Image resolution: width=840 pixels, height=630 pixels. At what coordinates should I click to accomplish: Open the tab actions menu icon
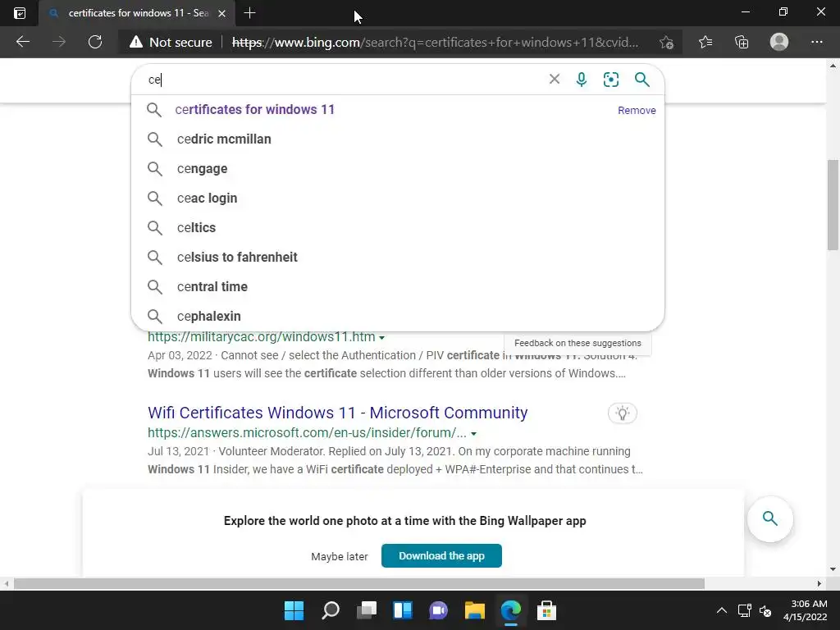coord(20,13)
